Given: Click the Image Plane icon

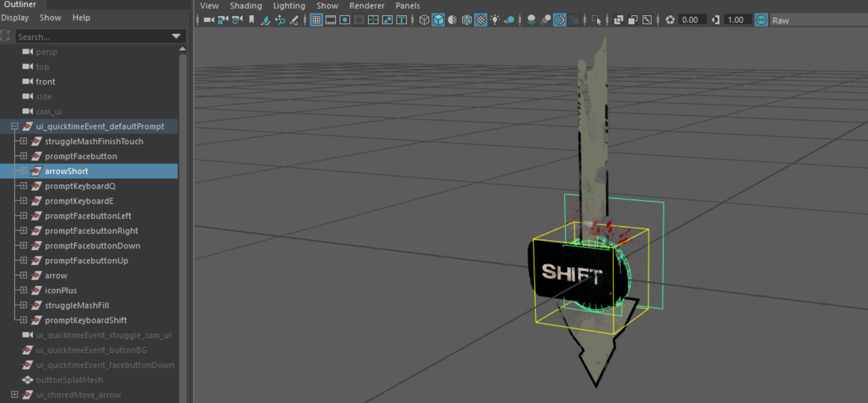Looking at the screenshot, I should tap(265, 20).
